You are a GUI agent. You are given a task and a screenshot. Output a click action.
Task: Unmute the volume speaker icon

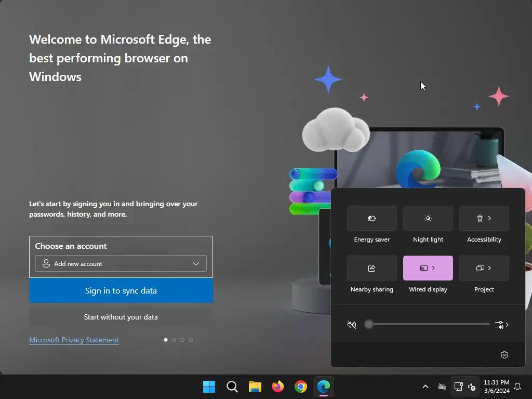tap(352, 325)
